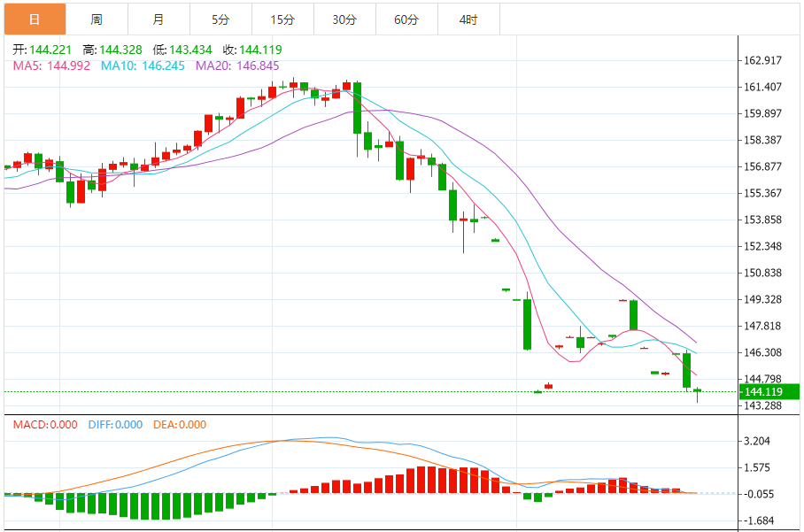Switch to the 周 weekly tab
804x532 pixels.
[97, 19]
